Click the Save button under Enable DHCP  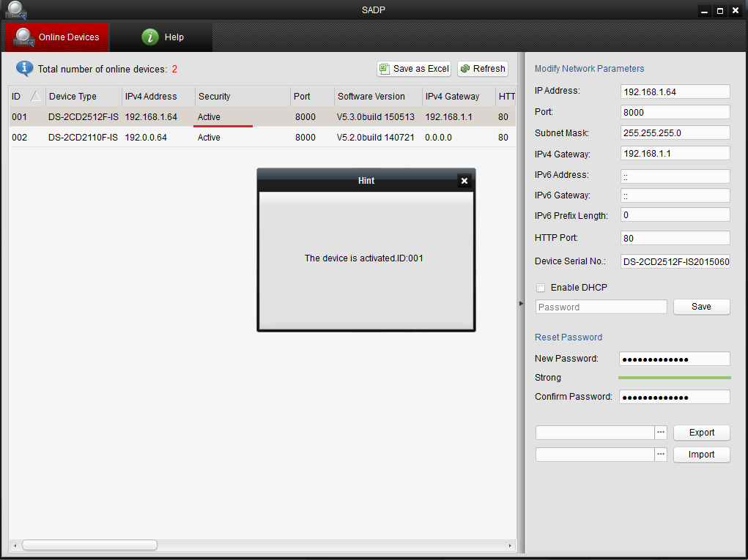(701, 306)
